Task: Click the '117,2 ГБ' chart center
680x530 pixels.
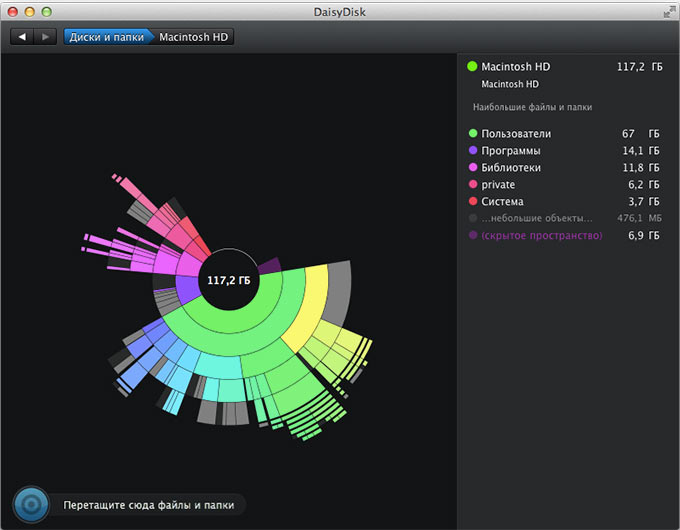Action: [229, 280]
